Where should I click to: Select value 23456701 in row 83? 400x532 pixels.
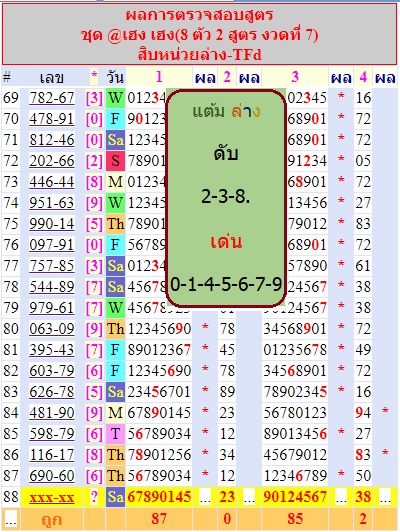coord(159,392)
